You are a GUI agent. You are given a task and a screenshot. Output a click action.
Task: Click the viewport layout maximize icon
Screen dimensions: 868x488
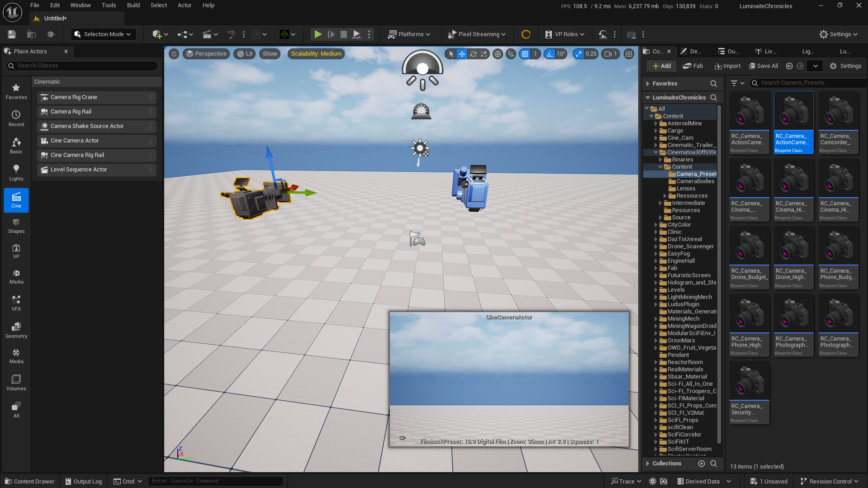629,54
